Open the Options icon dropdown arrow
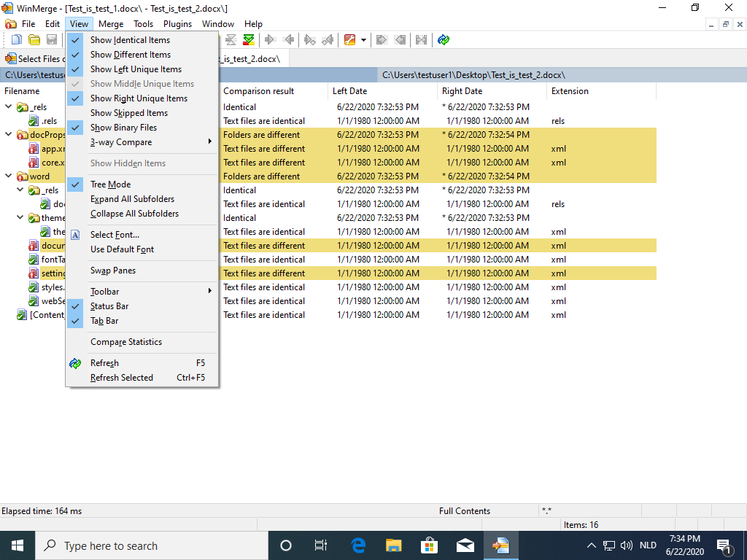Screen dimensions: 747x560 (x=363, y=40)
